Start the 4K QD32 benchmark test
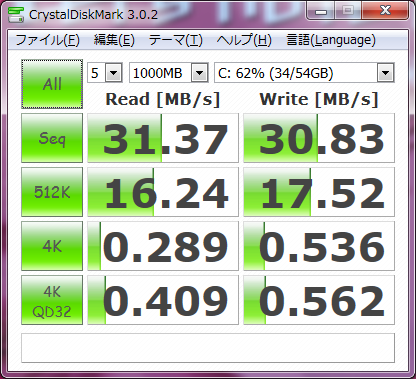 point(52,300)
